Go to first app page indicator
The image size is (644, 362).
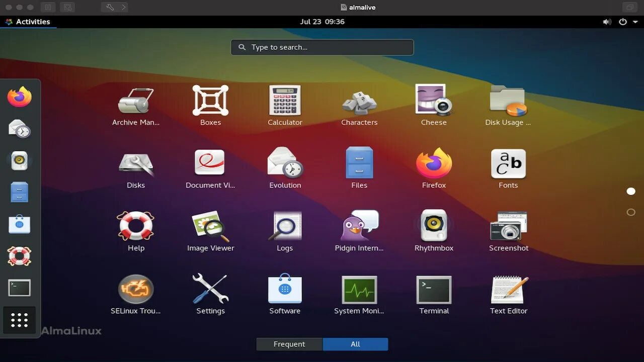(631, 191)
